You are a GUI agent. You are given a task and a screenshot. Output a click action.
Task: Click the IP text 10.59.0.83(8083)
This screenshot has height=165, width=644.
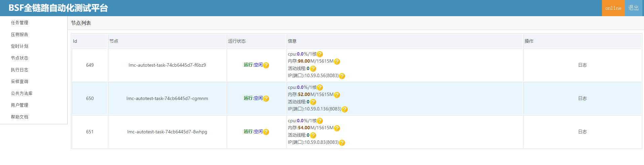point(321,142)
